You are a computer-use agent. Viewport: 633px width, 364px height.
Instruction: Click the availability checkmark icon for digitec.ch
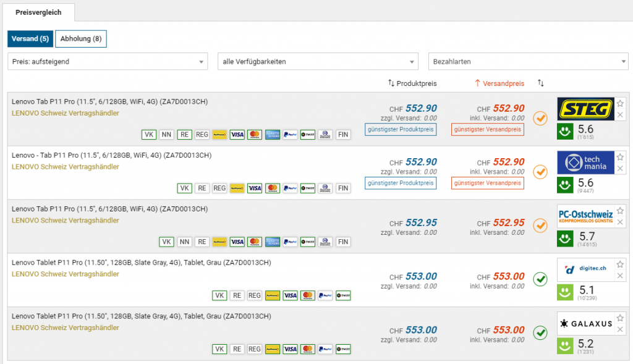point(540,279)
